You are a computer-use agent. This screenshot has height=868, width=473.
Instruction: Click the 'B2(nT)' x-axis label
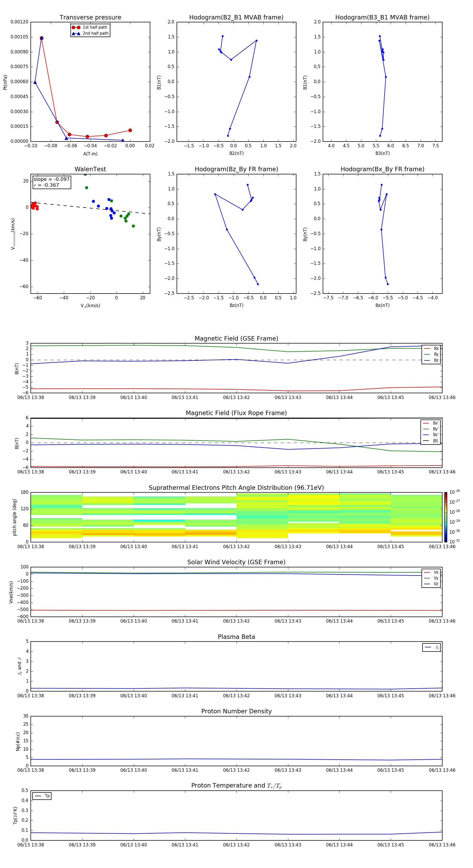click(x=236, y=153)
